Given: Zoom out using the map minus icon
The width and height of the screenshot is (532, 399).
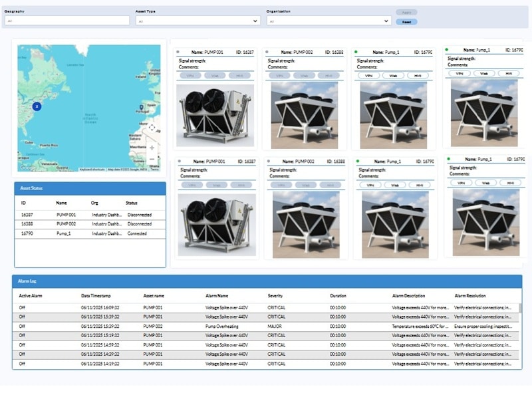Looking at the screenshot, I should [x=152, y=159].
